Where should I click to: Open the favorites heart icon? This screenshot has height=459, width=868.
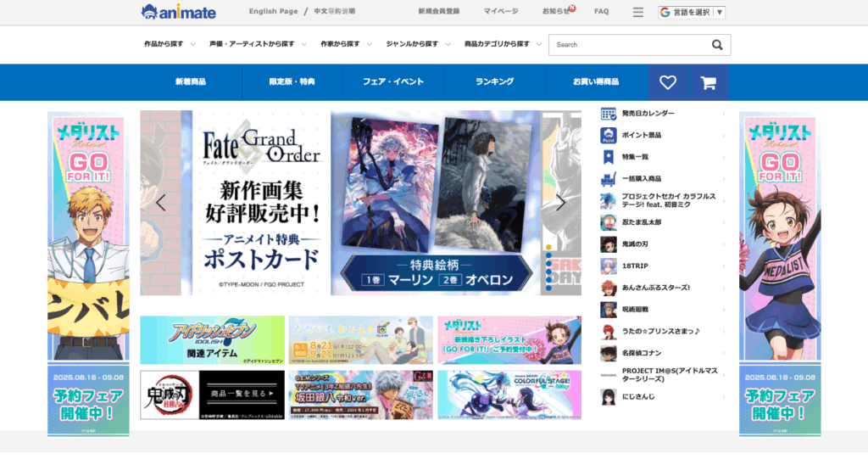pos(668,82)
